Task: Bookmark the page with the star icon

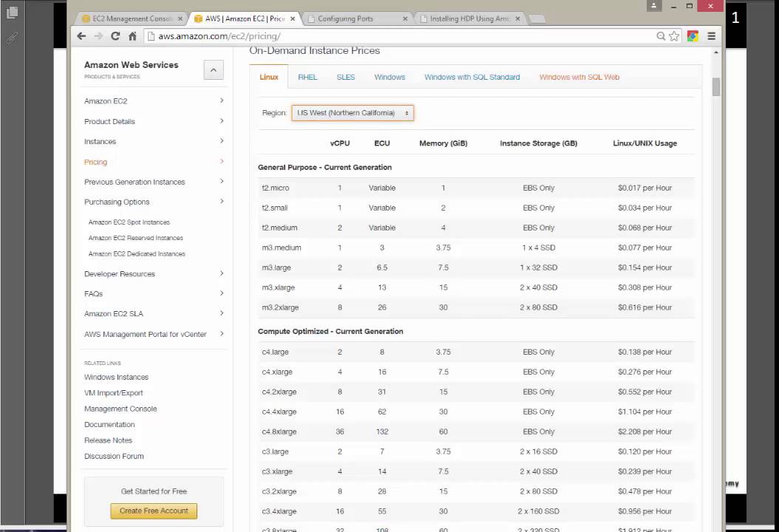Action: tap(674, 35)
